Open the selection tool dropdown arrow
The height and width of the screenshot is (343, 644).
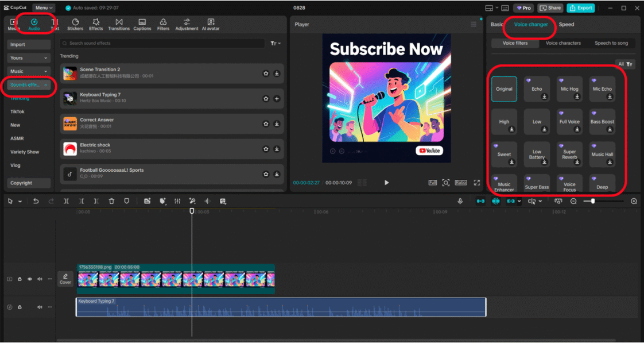point(20,202)
